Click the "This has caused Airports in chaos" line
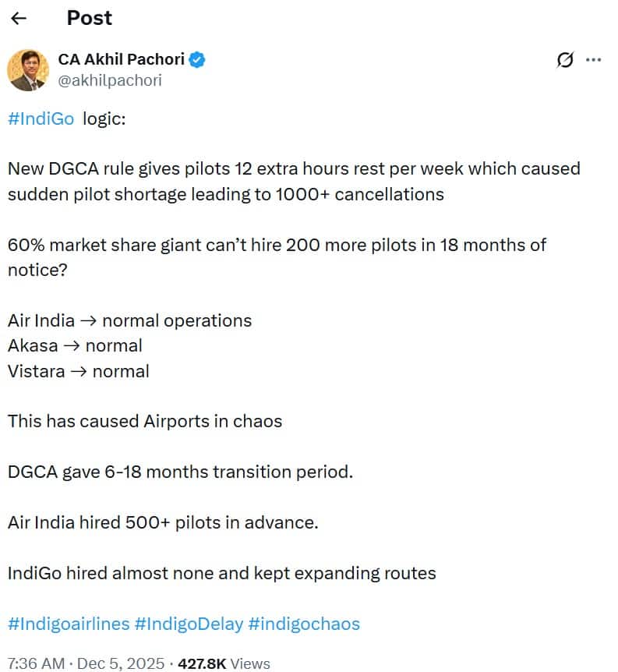618x672 pixels. [x=145, y=421]
